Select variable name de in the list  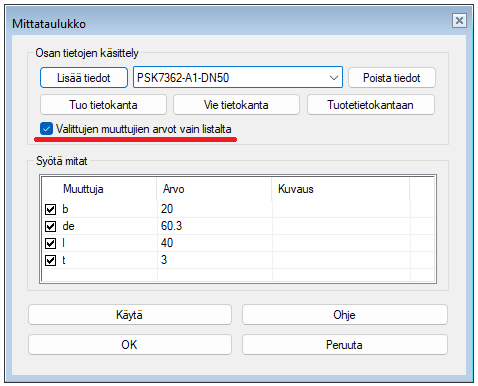click(68, 226)
